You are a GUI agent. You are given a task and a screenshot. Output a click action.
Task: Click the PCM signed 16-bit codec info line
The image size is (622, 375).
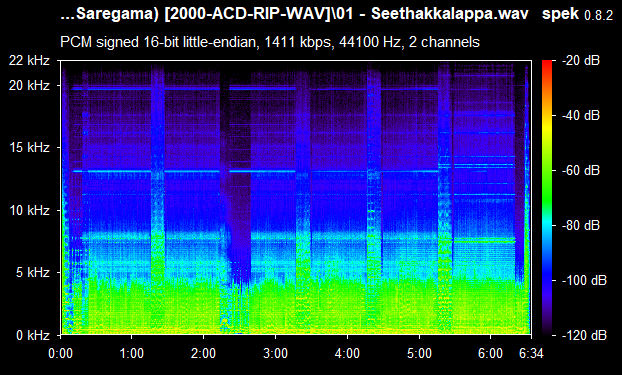tap(270, 42)
